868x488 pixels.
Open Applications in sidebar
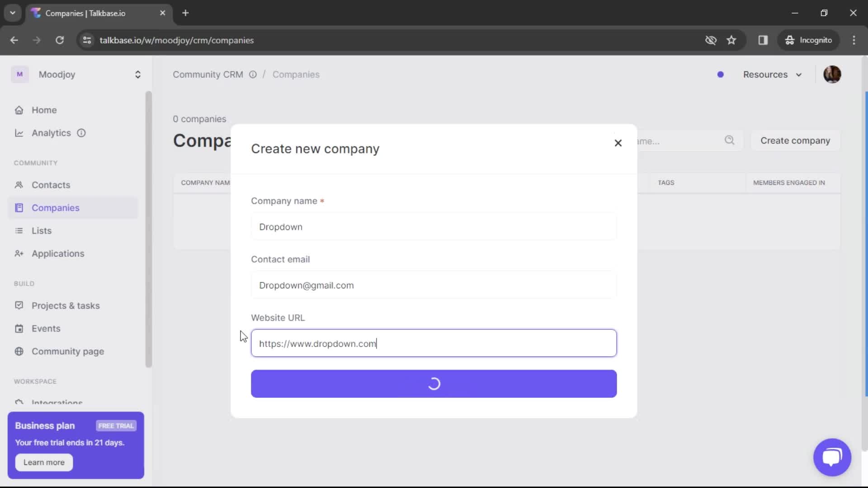[x=58, y=253]
